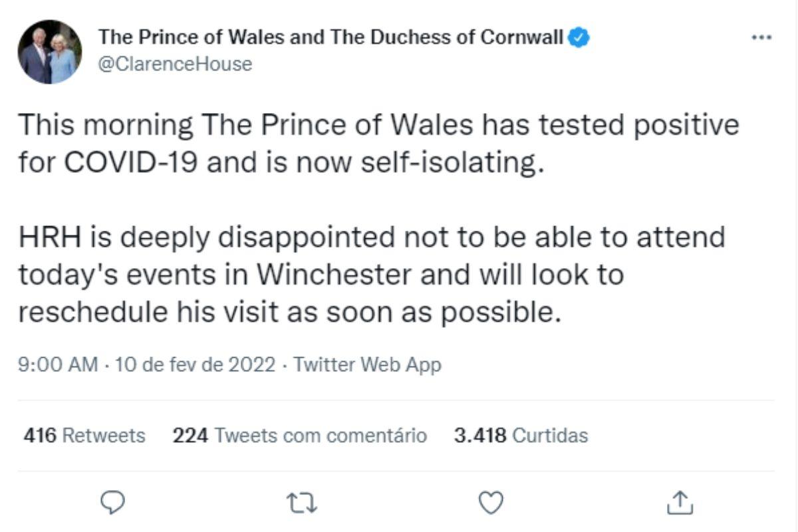798x532 pixels.
Task: Open the Clarence House profile avatar
Action: tap(50, 52)
